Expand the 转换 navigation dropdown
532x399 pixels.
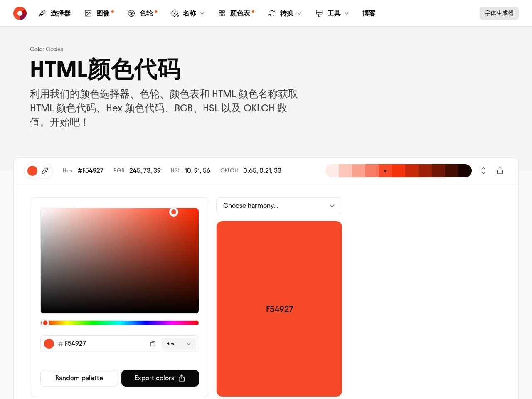tap(285, 13)
